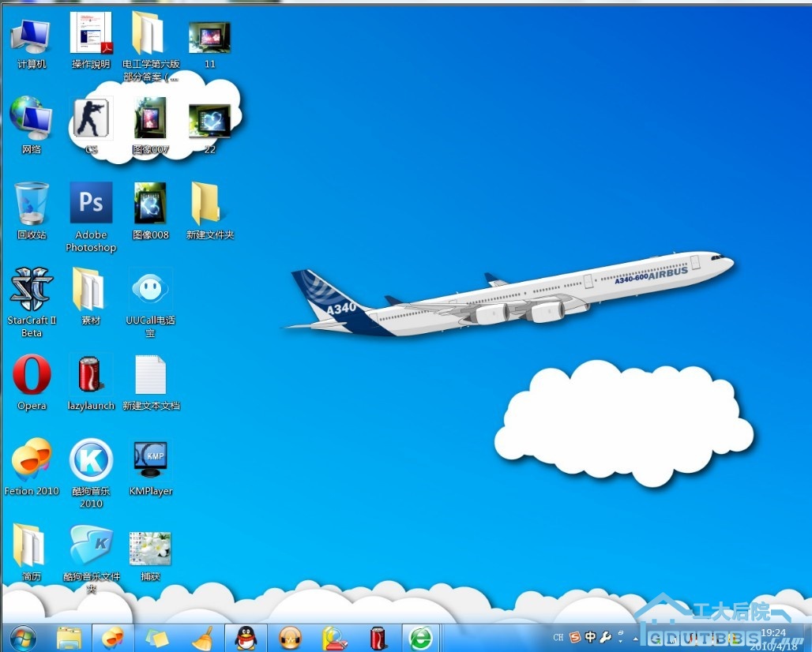Open lazylaunch desktop shortcut
Image resolution: width=812 pixels, height=652 pixels.
click(x=91, y=375)
